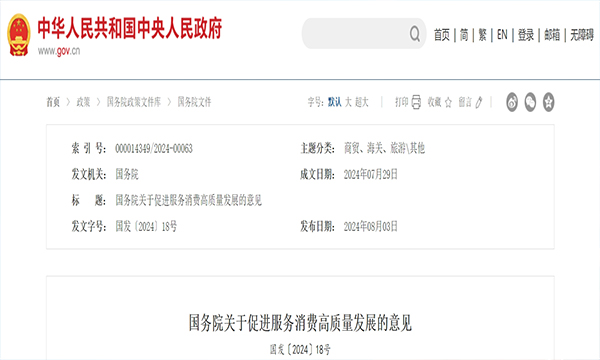Click the 字号: label
Screen dimensions: 600x360
click(316, 102)
